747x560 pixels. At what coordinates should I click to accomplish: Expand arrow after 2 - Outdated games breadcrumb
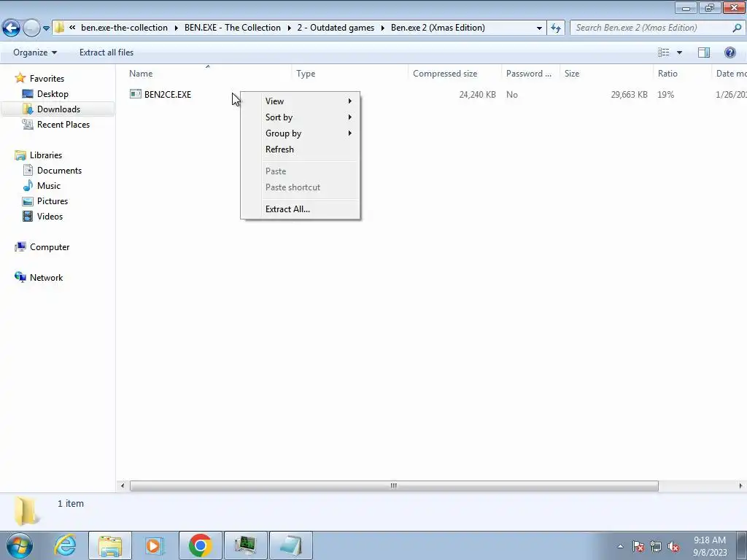coord(382,28)
